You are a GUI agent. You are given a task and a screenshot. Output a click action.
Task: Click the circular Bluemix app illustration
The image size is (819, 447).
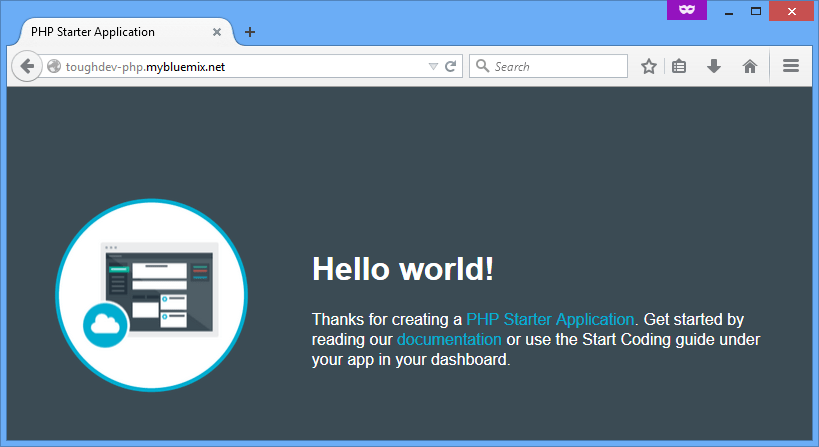(151, 295)
